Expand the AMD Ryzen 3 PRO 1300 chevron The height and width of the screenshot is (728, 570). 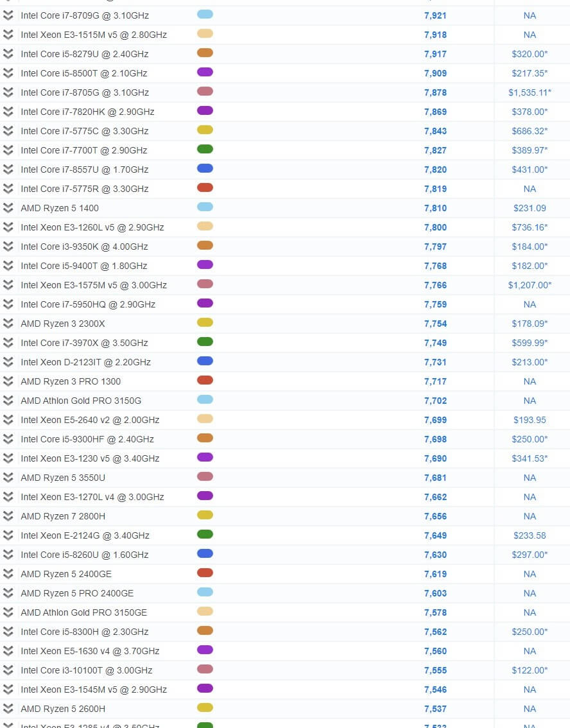pyautogui.click(x=8, y=381)
